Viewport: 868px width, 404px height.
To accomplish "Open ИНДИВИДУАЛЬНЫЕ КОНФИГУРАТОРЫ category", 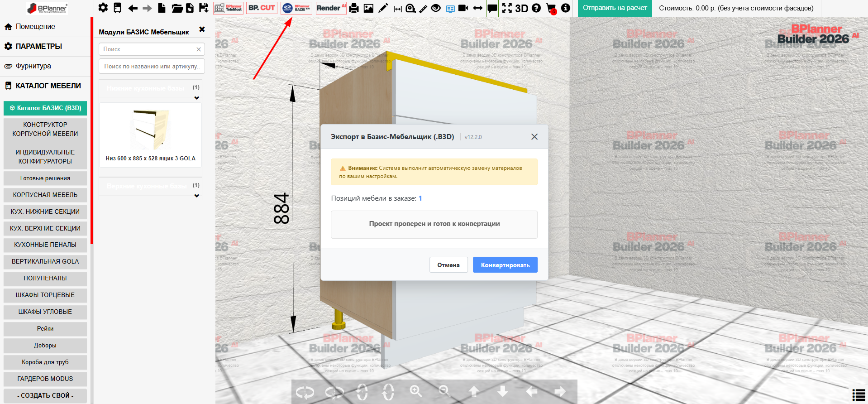I will tap(45, 157).
